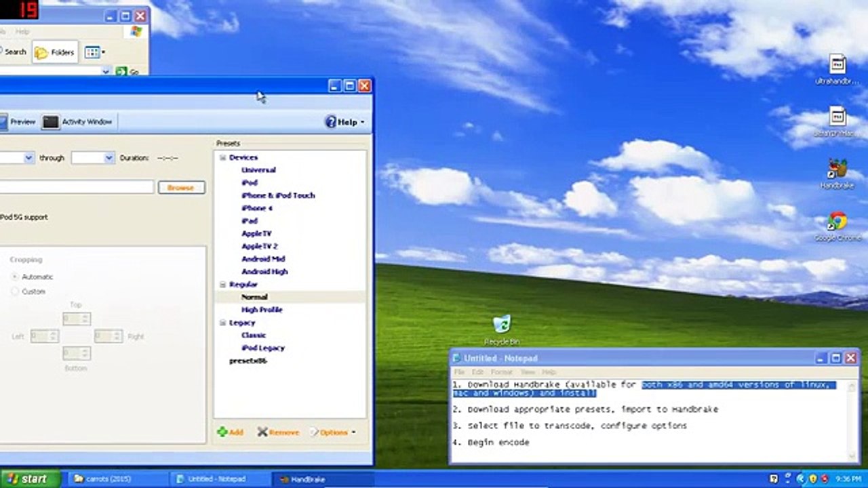Select the iPhone & iPod Touch preset
Image resolution: width=868 pixels, height=488 pixels.
(278, 195)
